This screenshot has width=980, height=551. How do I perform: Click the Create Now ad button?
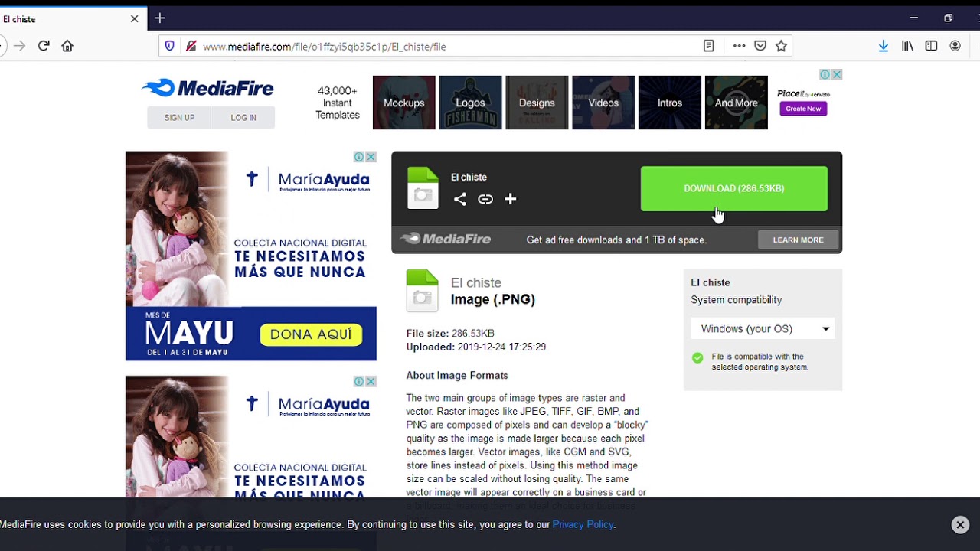tap(803, 109)
